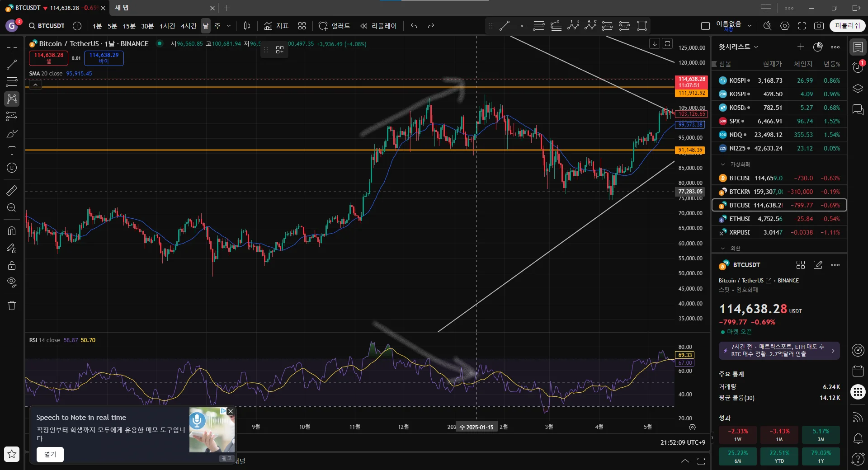
Task: Remove drawings with the trash icon
Action: coord(12,306)
